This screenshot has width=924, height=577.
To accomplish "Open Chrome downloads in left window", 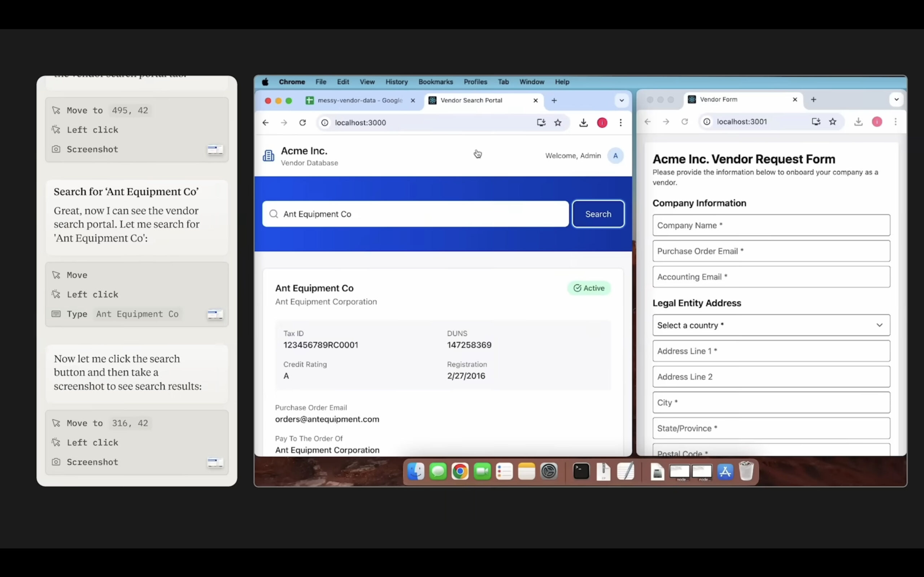I will (583, 123).
